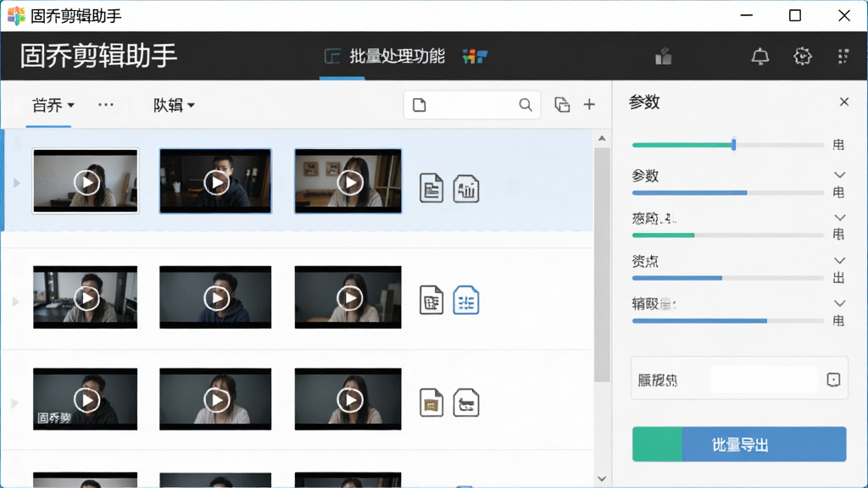Screen dimensions: 868x488
Task: Play third video in second row
Action: 350,298
